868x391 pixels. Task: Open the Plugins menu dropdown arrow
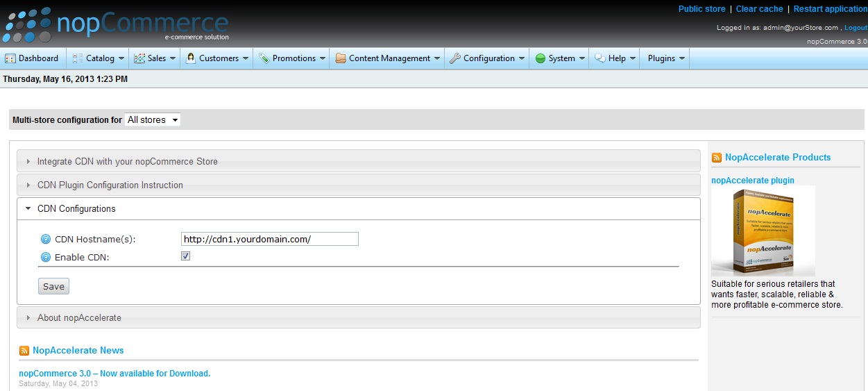(682, 59)
